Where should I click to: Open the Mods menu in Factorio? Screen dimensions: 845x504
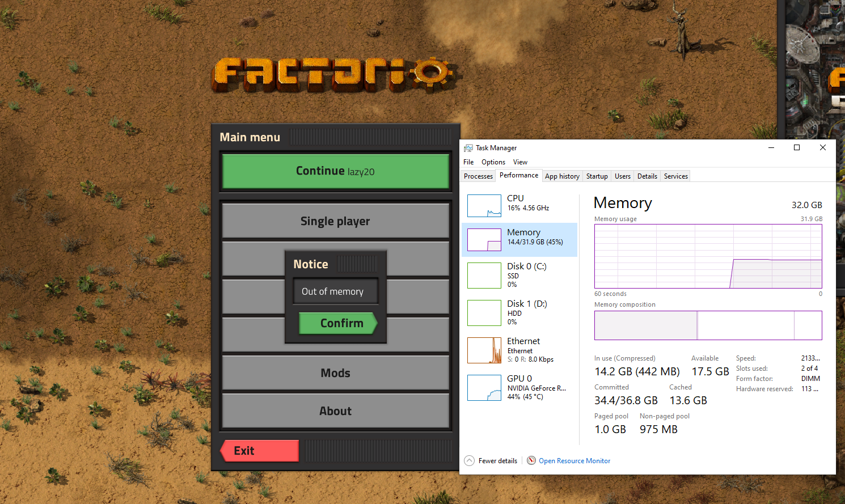click(335, 373)
